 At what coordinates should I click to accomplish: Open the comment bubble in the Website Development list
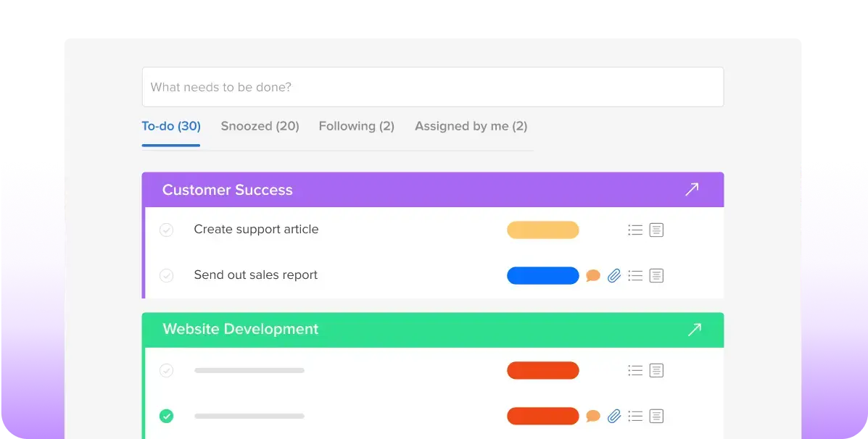(592, 416)
